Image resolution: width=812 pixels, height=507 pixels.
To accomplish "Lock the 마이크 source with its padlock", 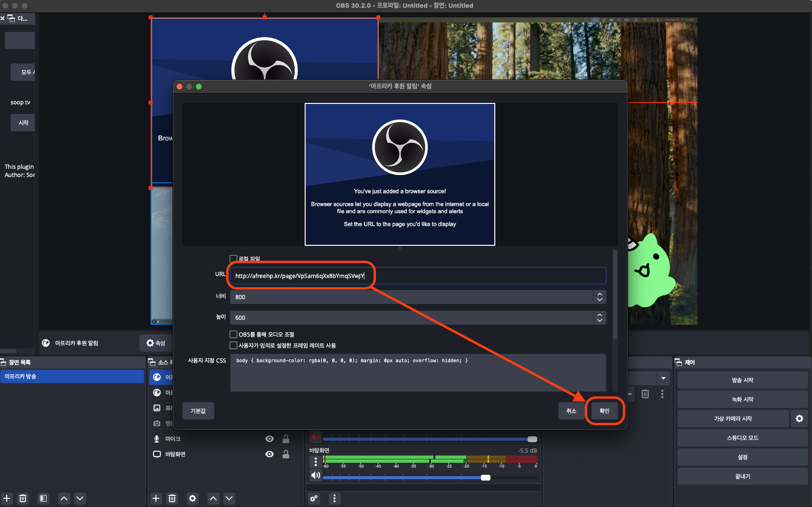I will pyautogui.click(x=286, y=439).
